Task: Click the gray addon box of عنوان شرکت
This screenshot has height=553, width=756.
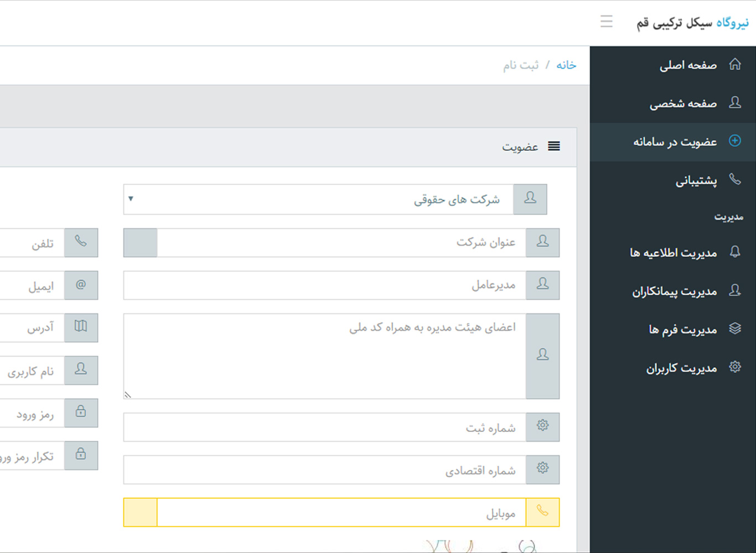Action: [141, 243]
